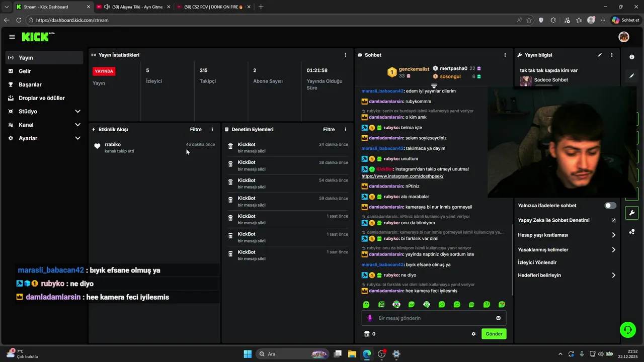Open three-dot menu of Sohbet panel
Viewport: 644px width, 362px height.
[505, 55]
